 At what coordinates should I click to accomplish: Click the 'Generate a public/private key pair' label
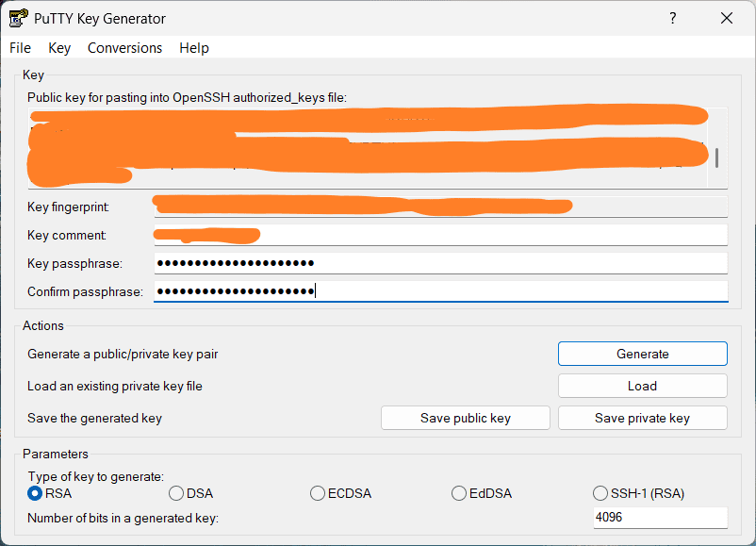123,354
